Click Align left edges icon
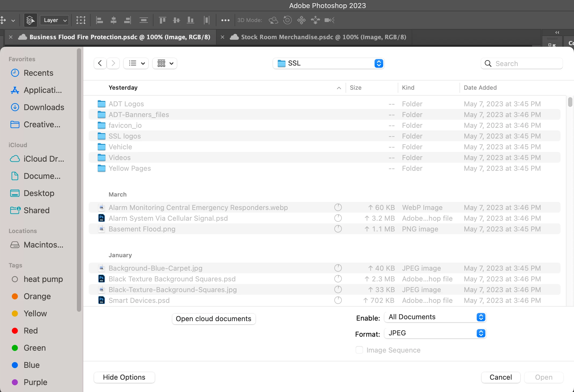 (x=99, y=20)
